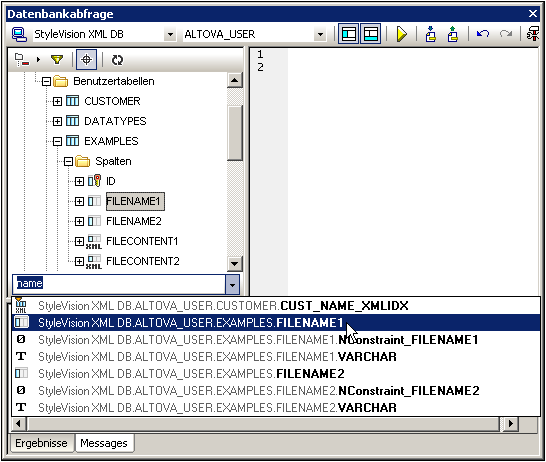This screenshot has width=546, height=462.
Task: Click the tree vertical scrollbar thumb
Action: (x=234, y=133)
